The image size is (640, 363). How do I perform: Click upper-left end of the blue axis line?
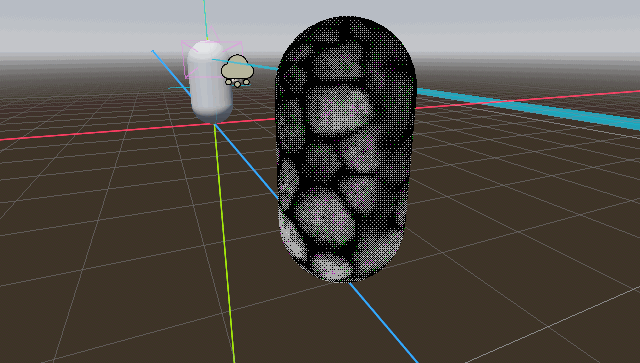tap(153, 51)
